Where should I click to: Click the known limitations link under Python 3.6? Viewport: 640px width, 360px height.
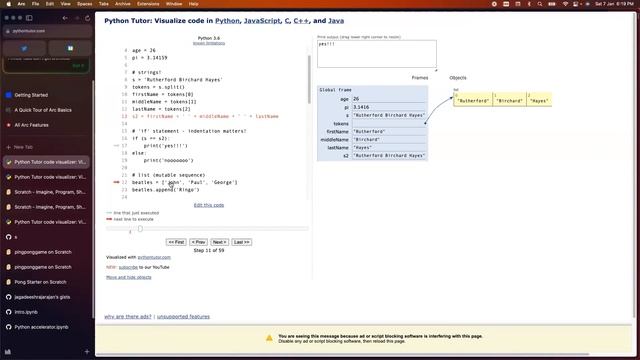[209, 43]
